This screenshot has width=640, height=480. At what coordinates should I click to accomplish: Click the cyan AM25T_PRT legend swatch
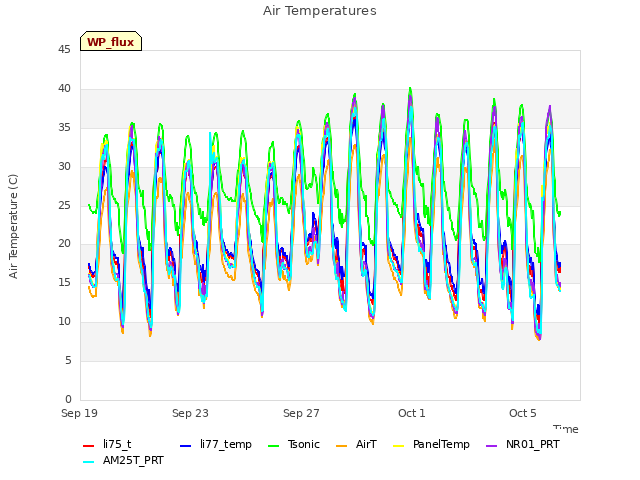coord(89,462)
